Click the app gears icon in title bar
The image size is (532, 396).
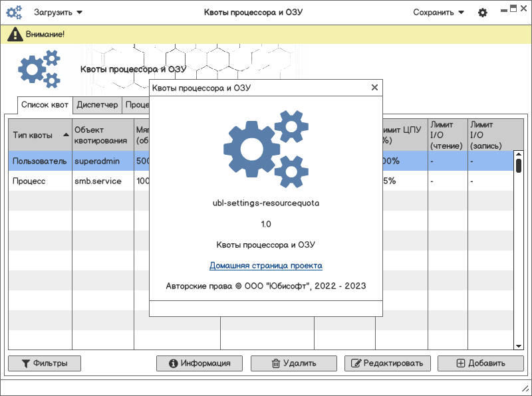14,12
